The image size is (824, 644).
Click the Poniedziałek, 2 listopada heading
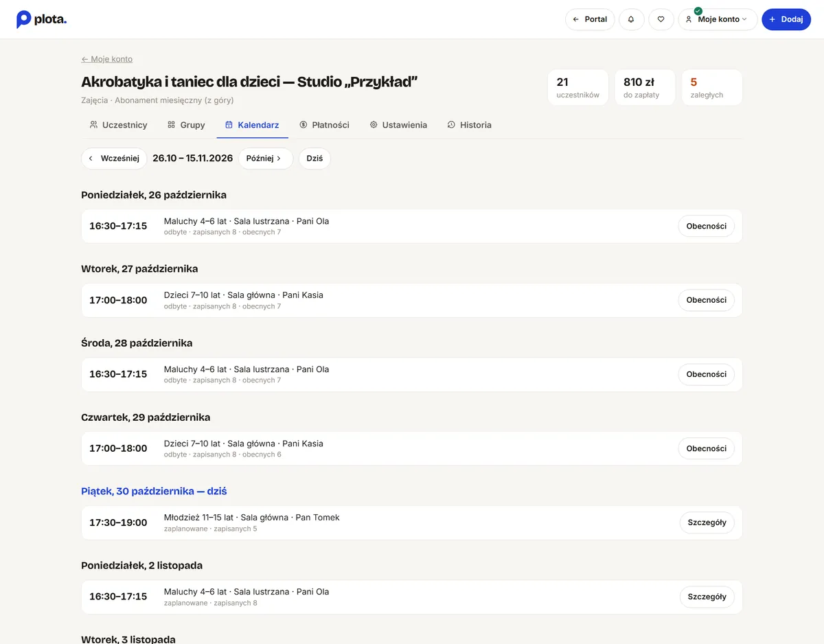coord(141,566)
